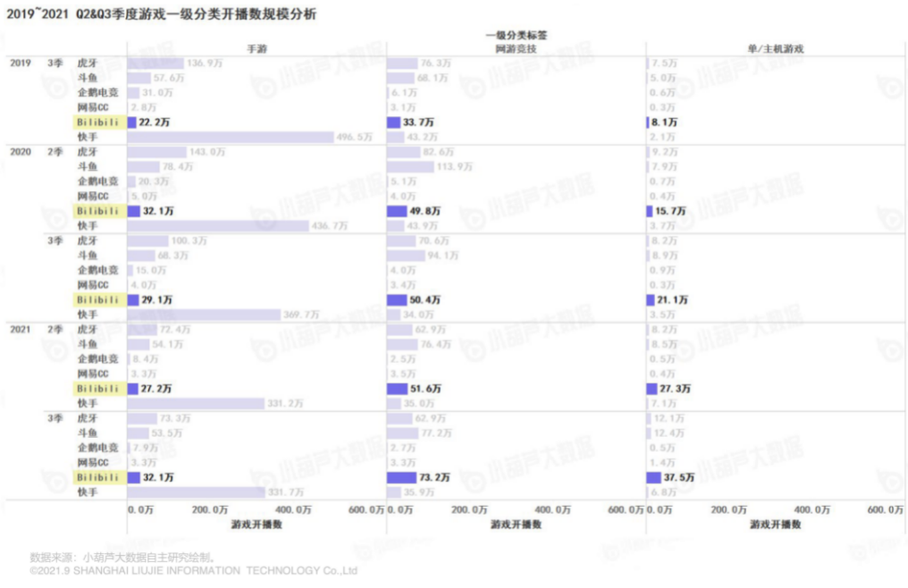This screenshot has height=588, width=908.
Task: Click the 331.7万 value for 快手
Action: [285, 492]
